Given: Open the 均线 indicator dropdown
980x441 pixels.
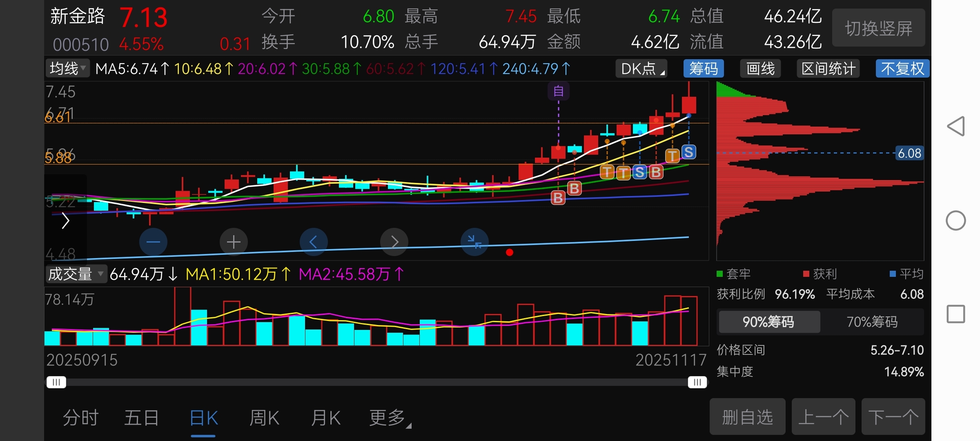Looking at the screenshot, I should [67, 69].
